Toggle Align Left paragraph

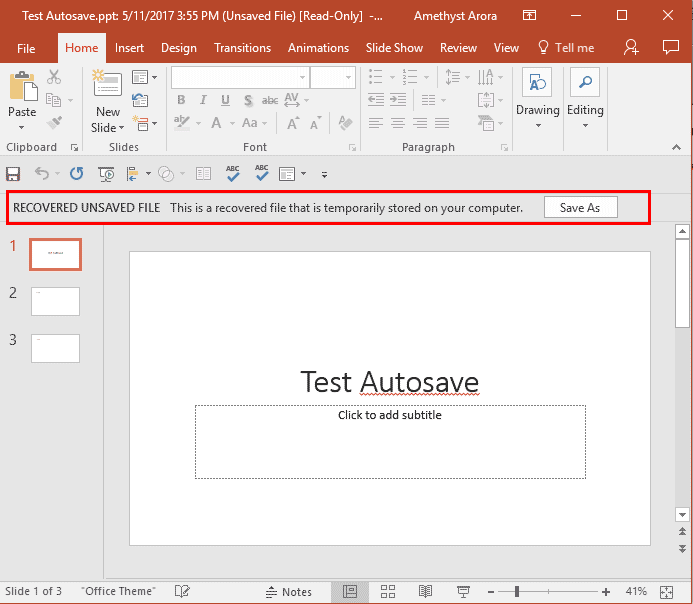(x=376, y=123)
